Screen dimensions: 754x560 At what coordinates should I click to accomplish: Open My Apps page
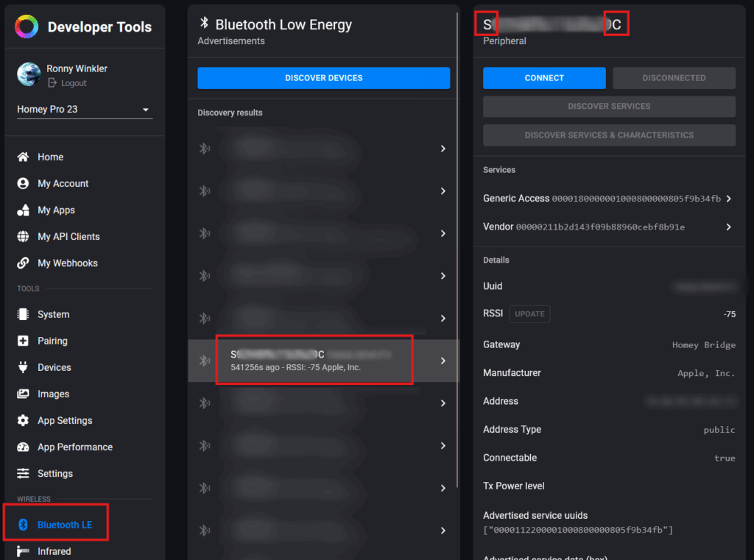click(x=56, y=210)
